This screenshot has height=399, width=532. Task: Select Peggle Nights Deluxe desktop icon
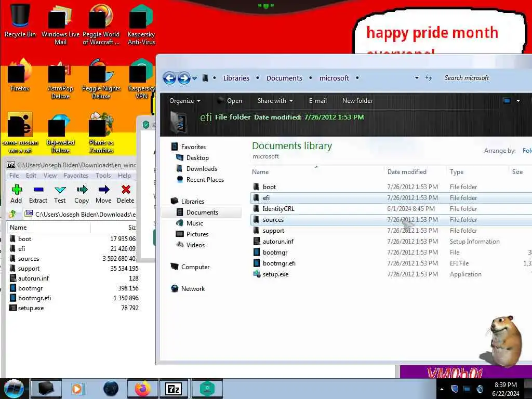(x=101, y=79)
